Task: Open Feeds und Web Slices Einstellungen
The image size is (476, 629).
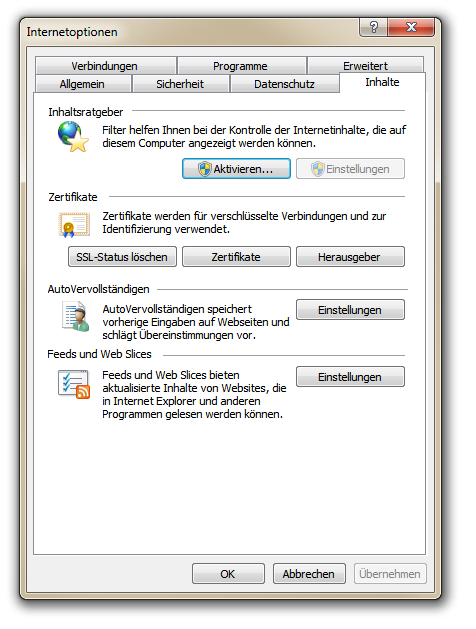Action: coord(350,377)
